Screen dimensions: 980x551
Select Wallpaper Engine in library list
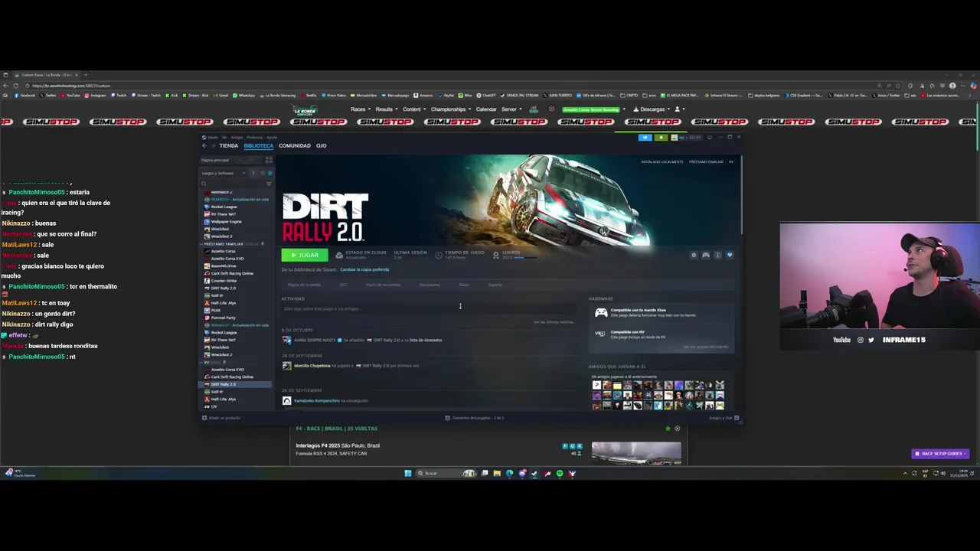click(x=226, y=222)
